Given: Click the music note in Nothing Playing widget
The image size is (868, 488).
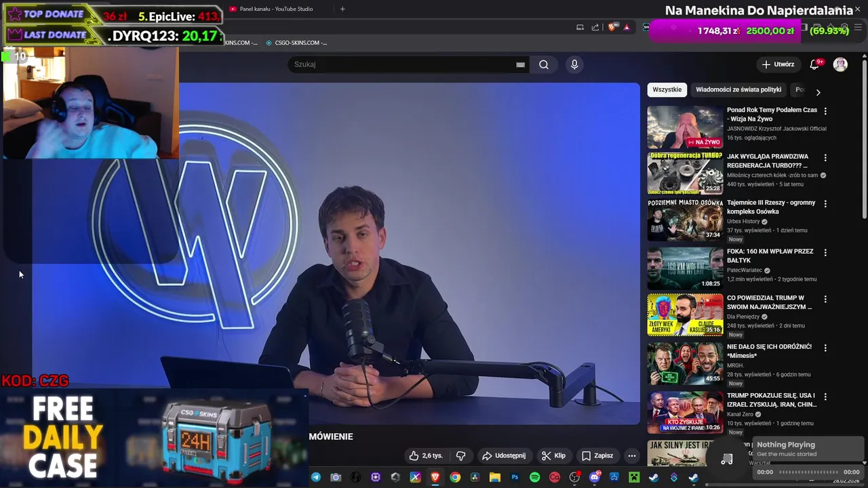Looking at the screenshot, I should pyautogui.click(x=727, y=459).
